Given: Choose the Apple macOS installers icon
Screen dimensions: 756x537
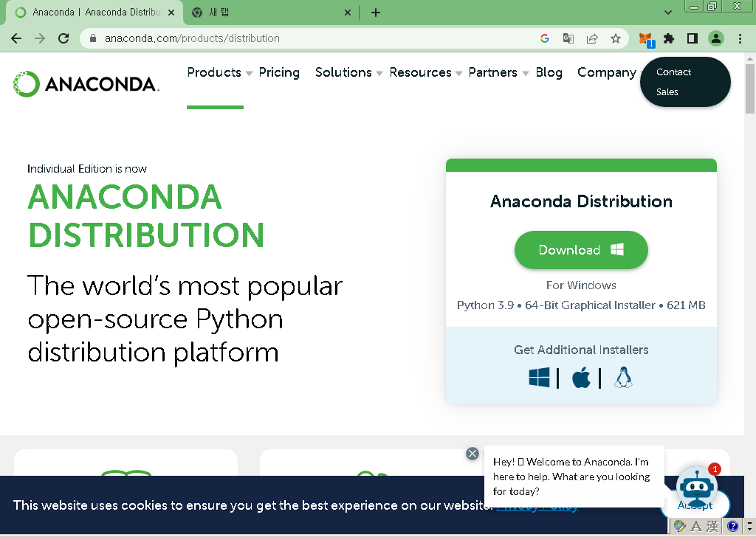Looking at the screenshot, I should 581,377.
